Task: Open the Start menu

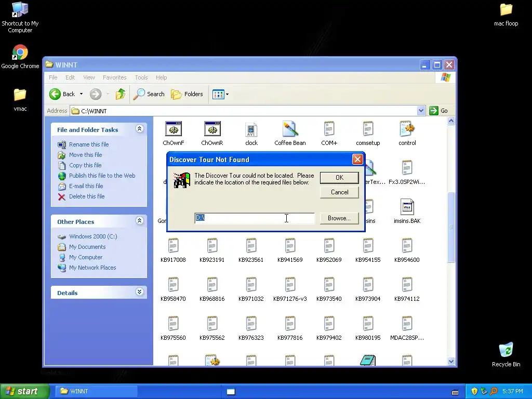Action: coord(24,391)
